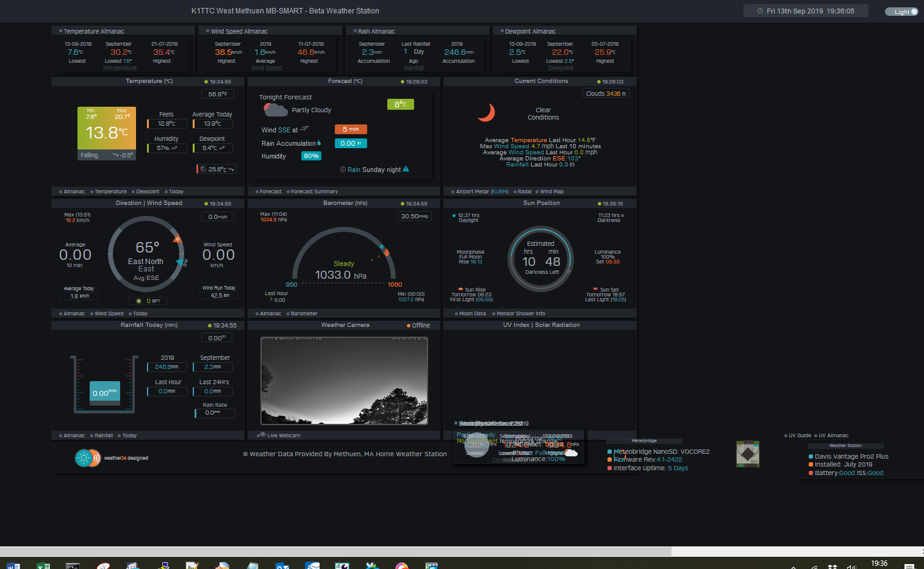This screenshot has width=924, height=569.
Task: Open Word from the taskbar
Action: click(x=13, y=565)
